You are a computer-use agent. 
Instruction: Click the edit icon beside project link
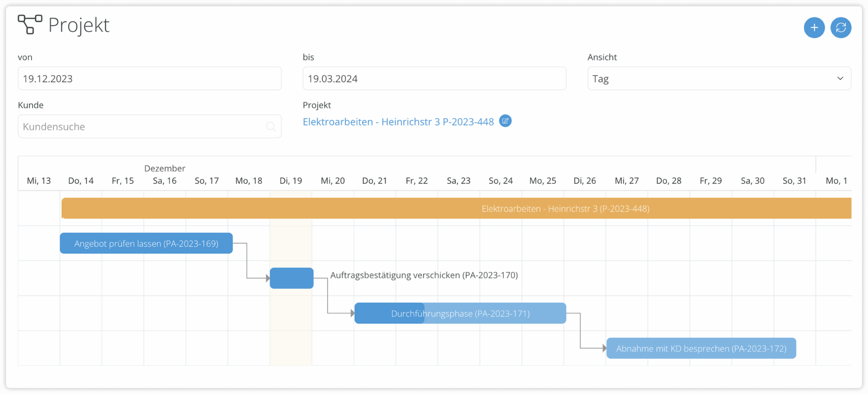tap(505, 121)
